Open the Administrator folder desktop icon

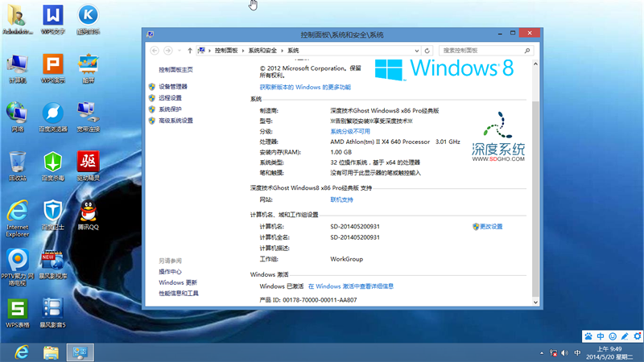pos(17,19)
